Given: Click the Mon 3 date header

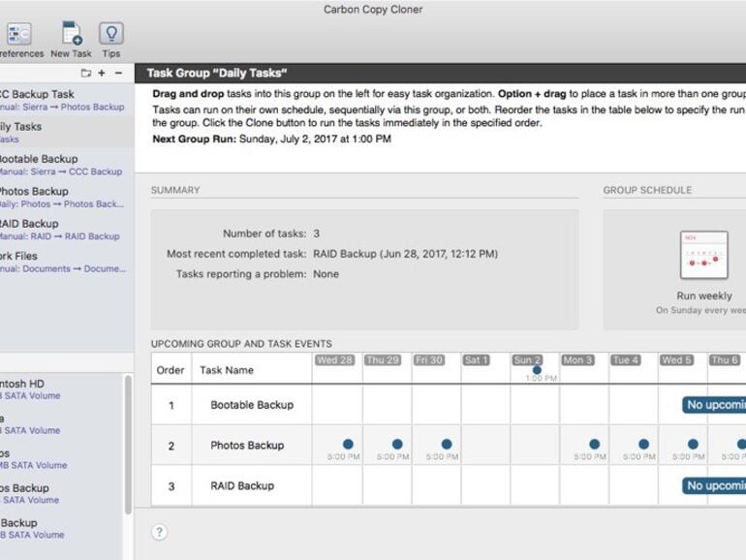Looking at the screenshot, I should pos(578,360).
